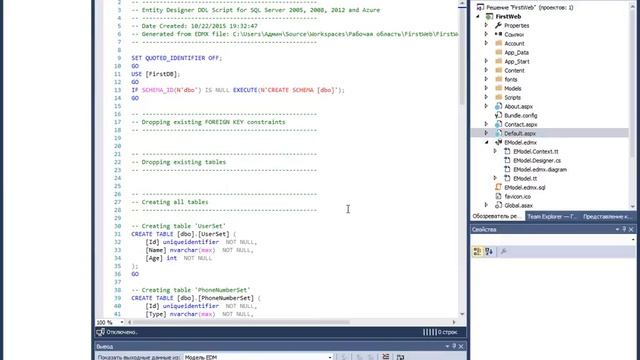The height and width of the screenshot is (360, 640).
Task: Click the App_Data folder icon
Action: point(498,52)
